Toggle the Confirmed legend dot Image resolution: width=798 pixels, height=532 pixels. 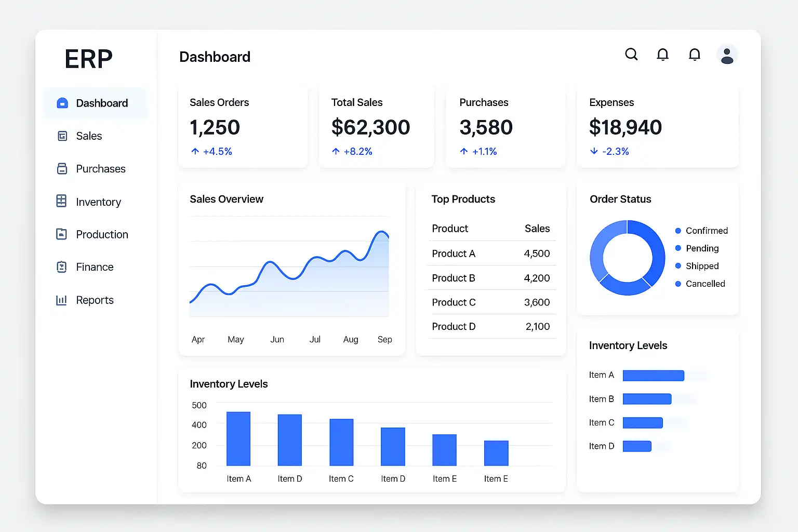coord(678,231)
